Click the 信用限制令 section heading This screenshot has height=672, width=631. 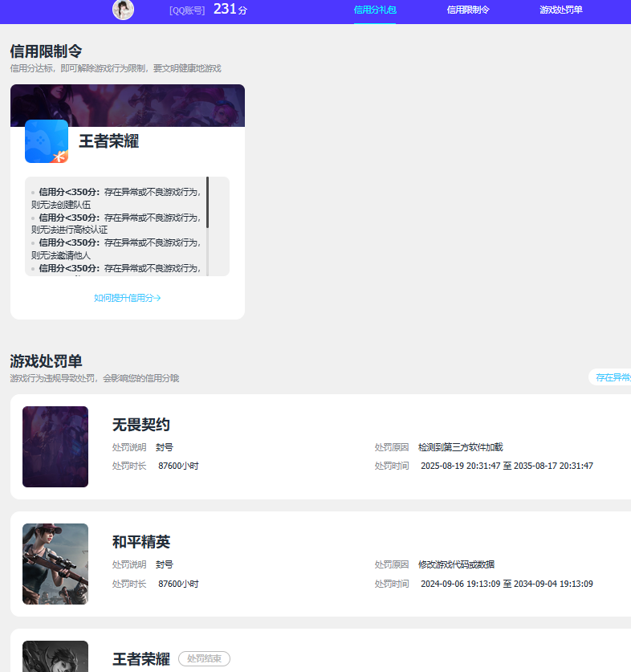(x=46, y=51)
